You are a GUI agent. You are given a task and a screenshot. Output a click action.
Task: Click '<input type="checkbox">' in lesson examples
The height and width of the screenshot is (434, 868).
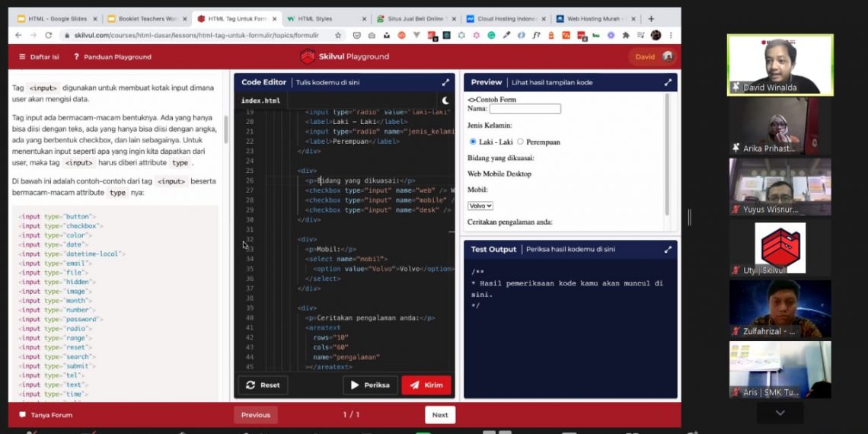coord(61,226)
